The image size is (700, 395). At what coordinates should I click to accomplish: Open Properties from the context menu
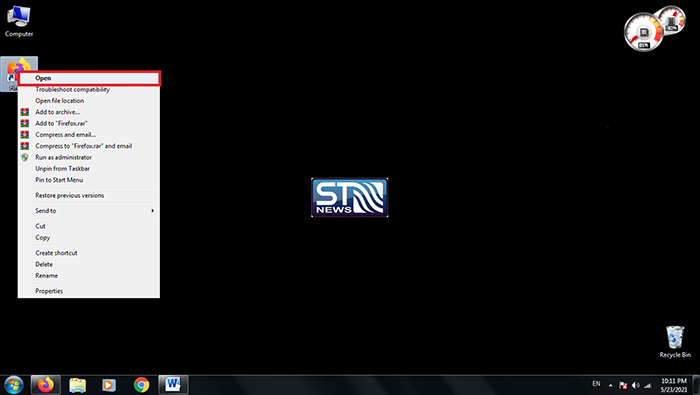click(x=89, y=291)
